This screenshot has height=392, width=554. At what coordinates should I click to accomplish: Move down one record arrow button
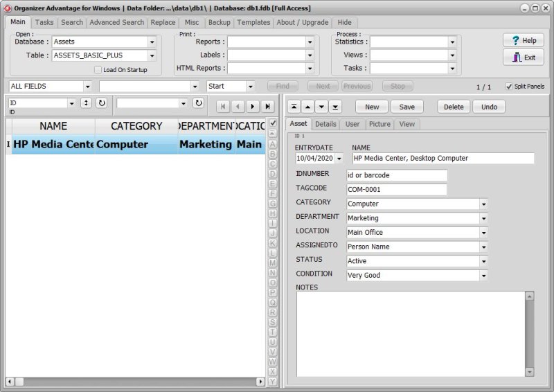click(321, 107)
